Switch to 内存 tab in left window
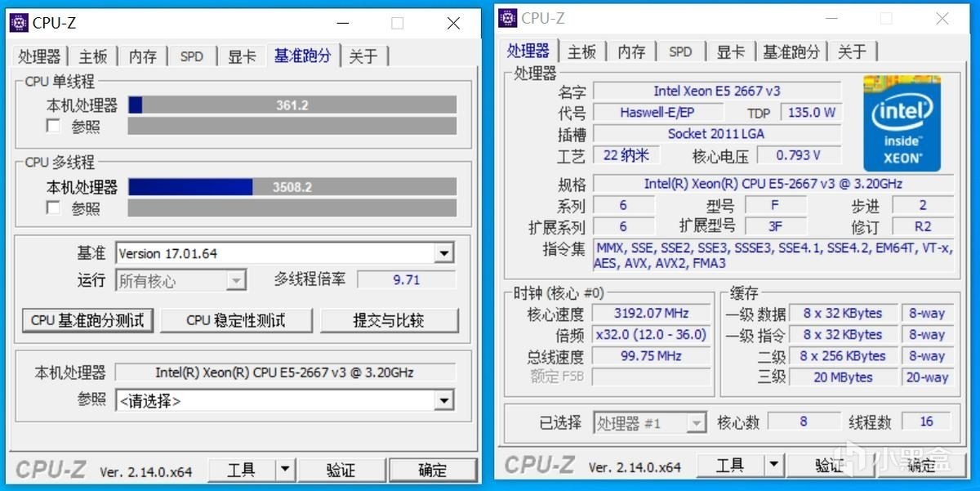The width and height of the screenshot is (980, 491). pyautogui.click(x=142, y=56)
